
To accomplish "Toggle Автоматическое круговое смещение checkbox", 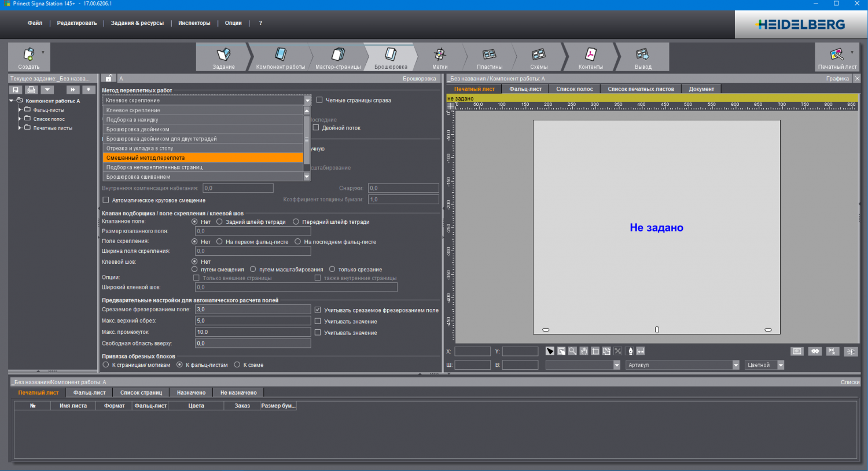I will tap(106, 200).
